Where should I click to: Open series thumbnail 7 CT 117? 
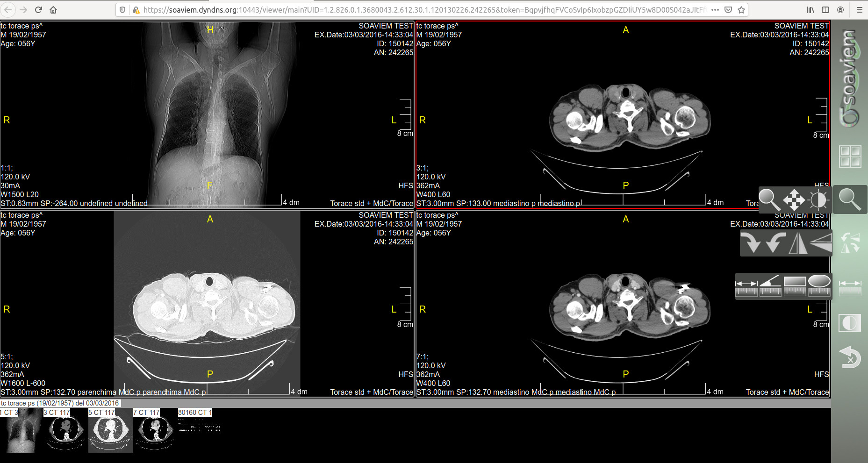[x=155, y=430]
